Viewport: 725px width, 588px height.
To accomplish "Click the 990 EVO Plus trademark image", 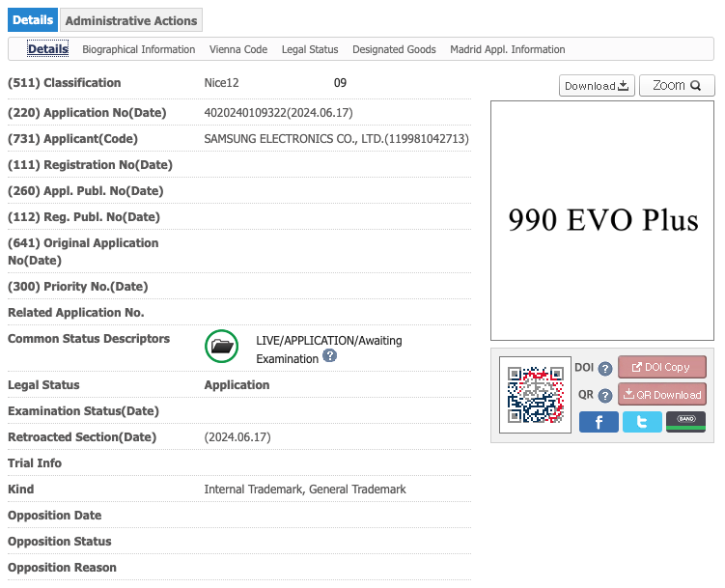I will [x=602, y=220].
